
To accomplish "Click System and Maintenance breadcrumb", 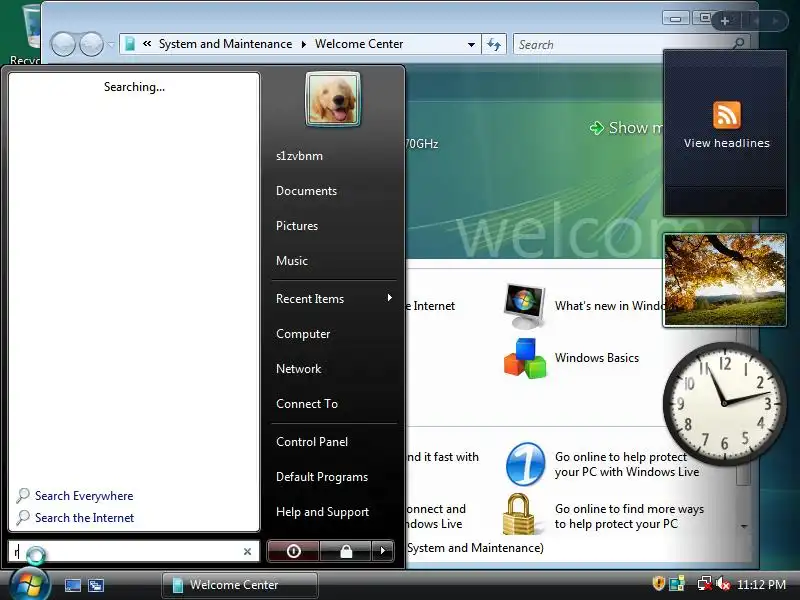I will click(x=226, y=44).
